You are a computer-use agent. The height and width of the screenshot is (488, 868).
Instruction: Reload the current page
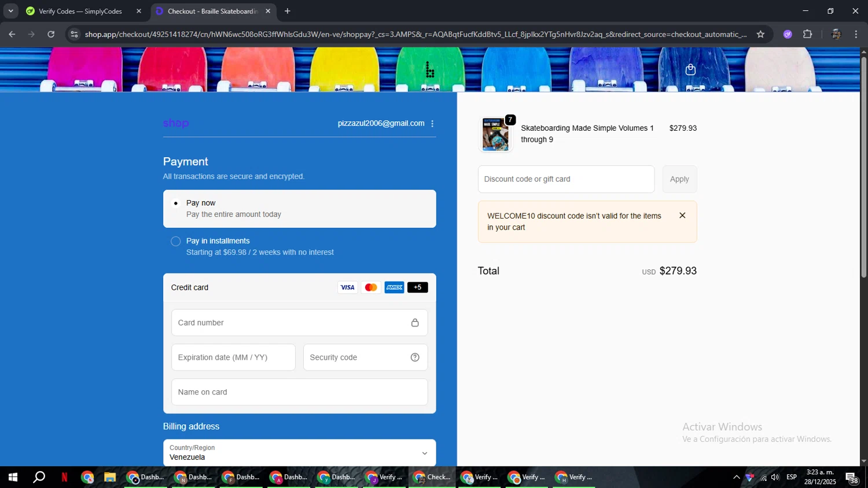point(51,34)
